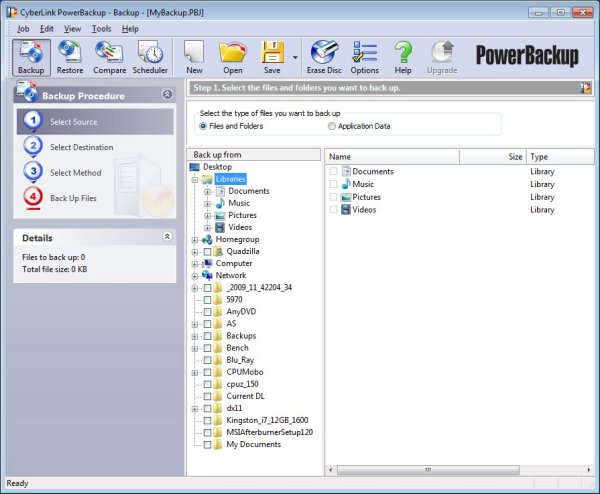Expand the Computer tree node
600x494 pixels.
195,264
